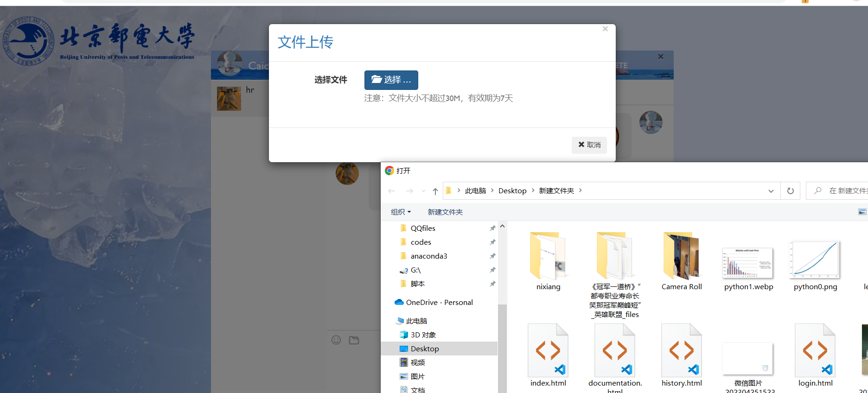Open the 组织 dropdown menu
The height and width of the screenshot is (393, 868).
pos(401,212)
